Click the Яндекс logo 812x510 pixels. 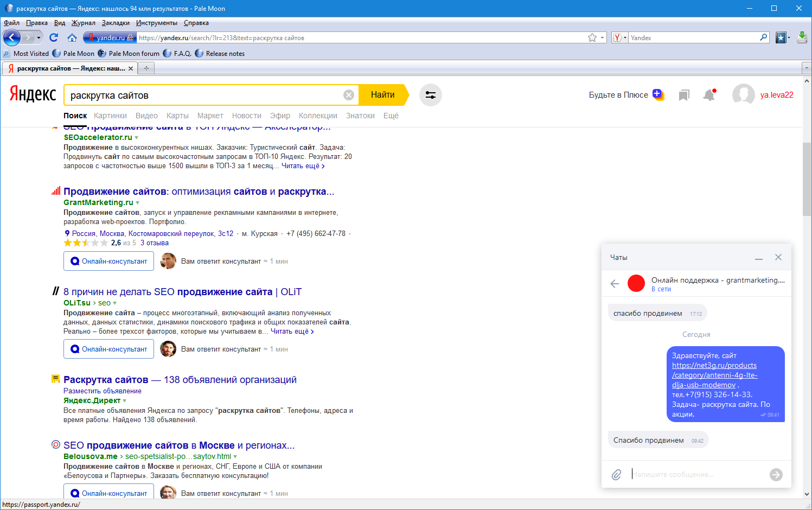pyautogui.click(x=33, y=94)
